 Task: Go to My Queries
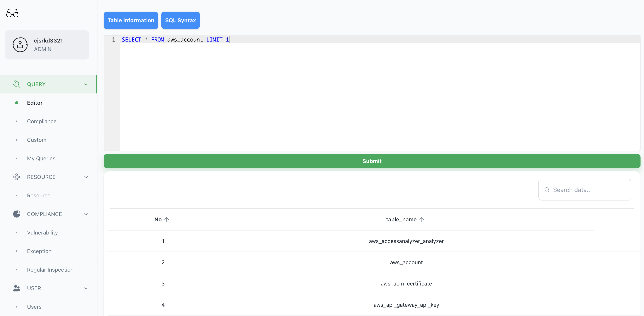[41, 158]
